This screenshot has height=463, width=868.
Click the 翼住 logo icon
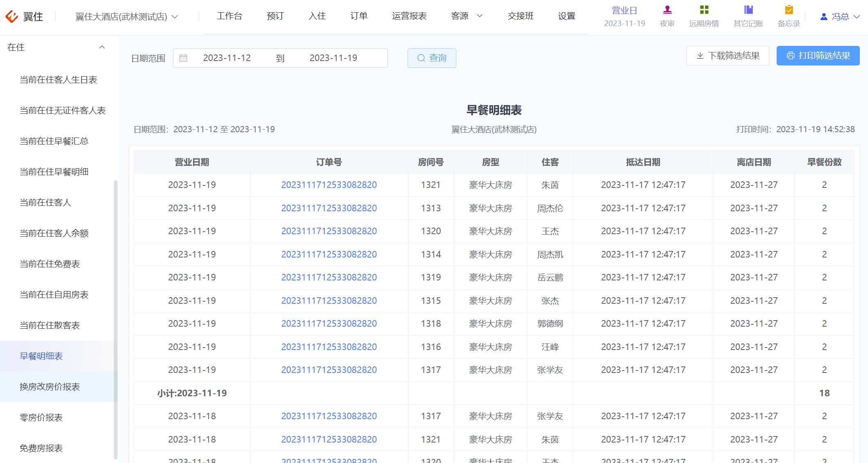(11, 16)
